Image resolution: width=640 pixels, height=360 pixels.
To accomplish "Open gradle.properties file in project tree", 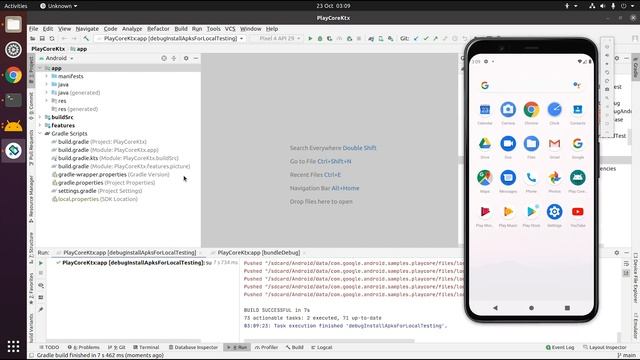I will (x=104, y=183).
